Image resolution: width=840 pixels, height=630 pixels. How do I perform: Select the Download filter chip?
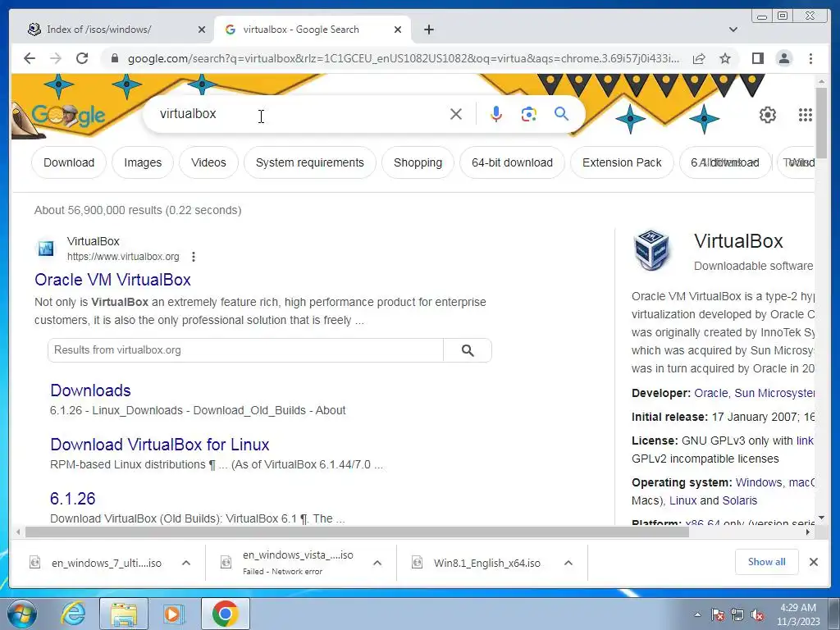click(69, 162)
